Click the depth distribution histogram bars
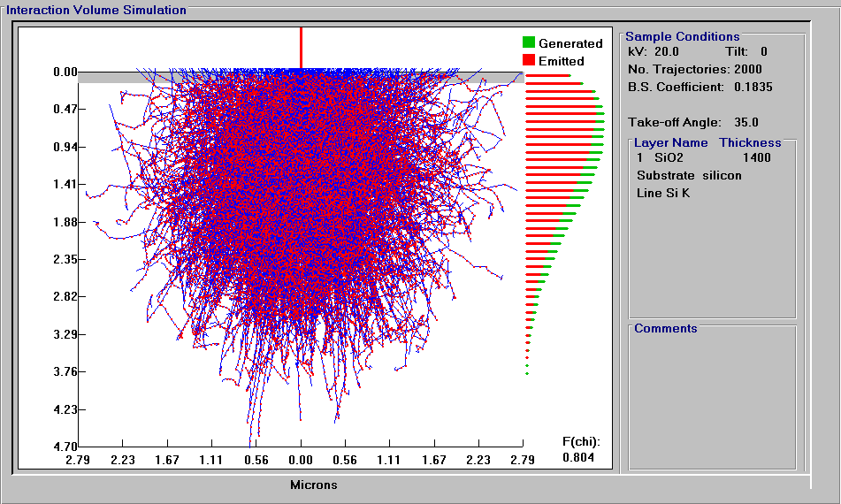This screenshot has width=841, height=504. [x=564, y=224]
